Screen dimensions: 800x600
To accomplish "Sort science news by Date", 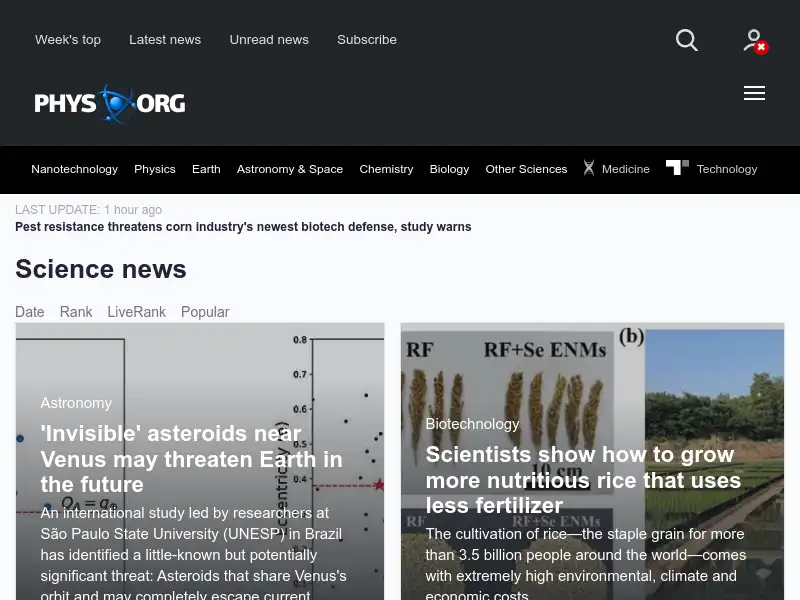I will pyautogui.click(x=30, y=312).
